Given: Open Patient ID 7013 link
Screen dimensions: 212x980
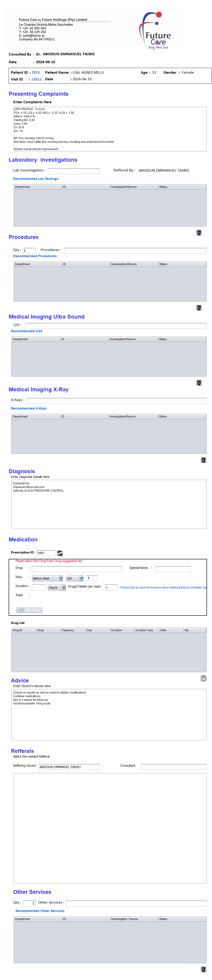Looking at the screenshot, I should 36,72.
